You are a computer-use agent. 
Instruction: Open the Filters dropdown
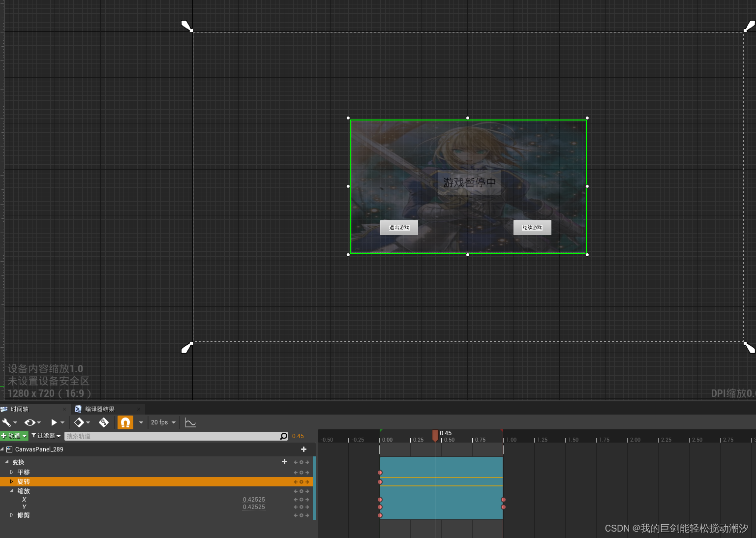pyautogui.click(x=46, y=436)
